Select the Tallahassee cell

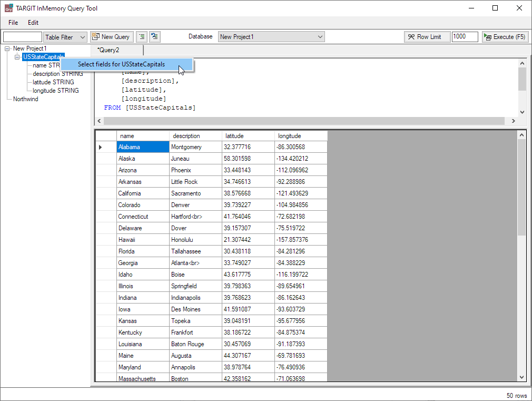[x=195, y=251]
